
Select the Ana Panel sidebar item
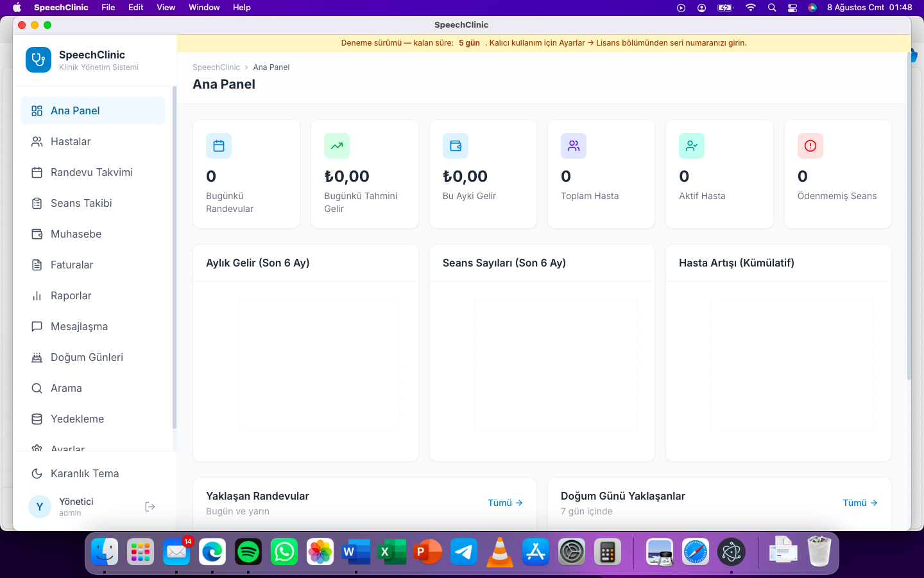tap(92, 110)
